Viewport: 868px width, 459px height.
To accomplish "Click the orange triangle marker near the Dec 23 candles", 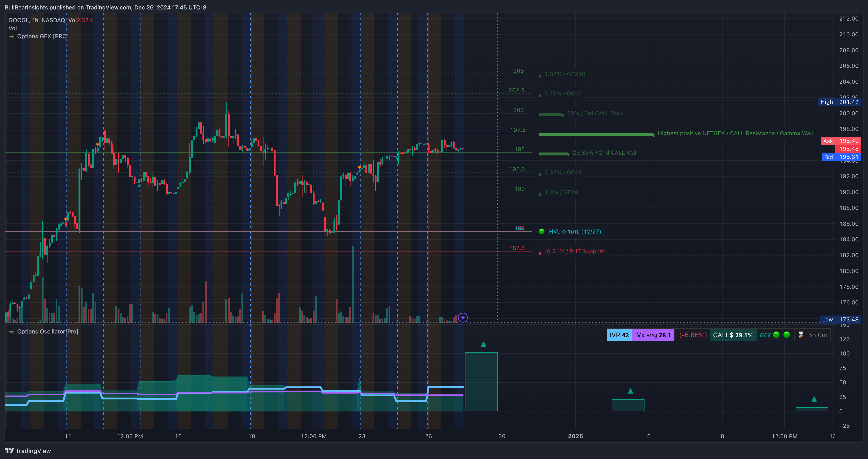I will pyautogui.click(x=359, y=168).
